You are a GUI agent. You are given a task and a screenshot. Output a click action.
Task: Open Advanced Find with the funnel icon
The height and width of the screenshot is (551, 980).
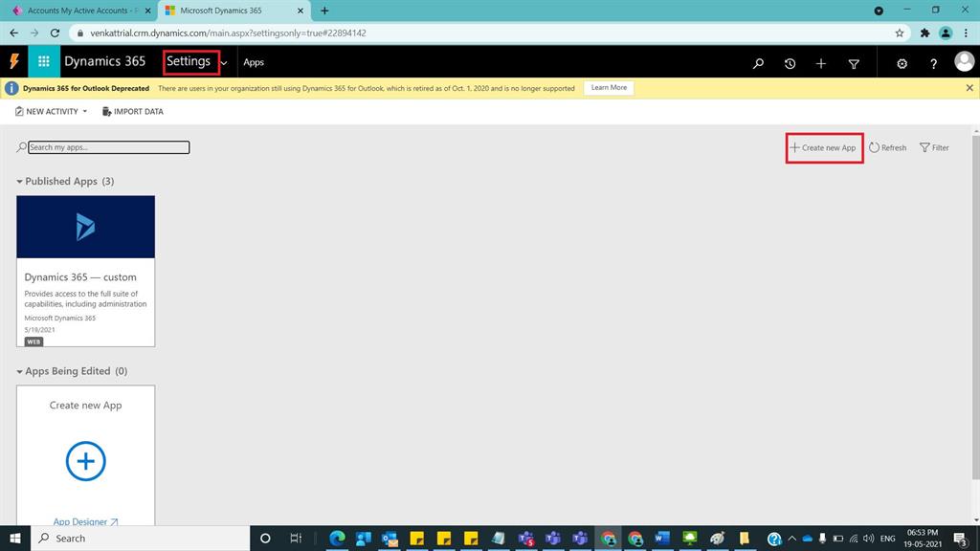coord(853,63)
